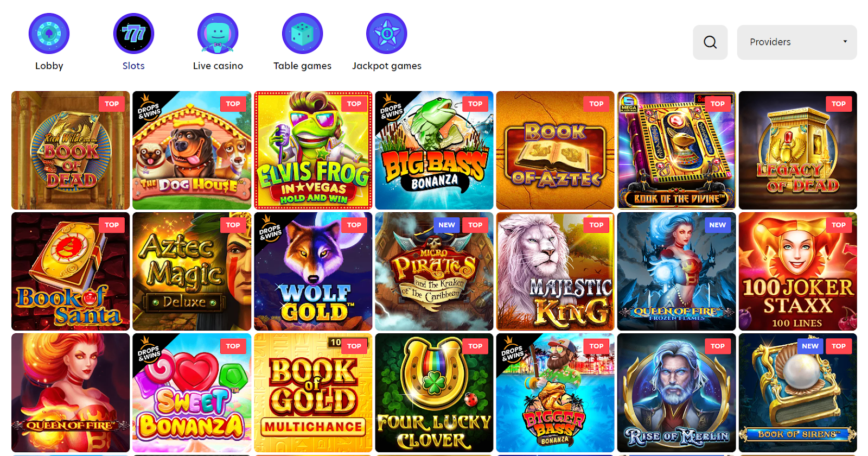Viewport: 868px width, 456px height.
Task: Open the Book of Dead game
Action: pyautogui.click(x=71, y=150)
